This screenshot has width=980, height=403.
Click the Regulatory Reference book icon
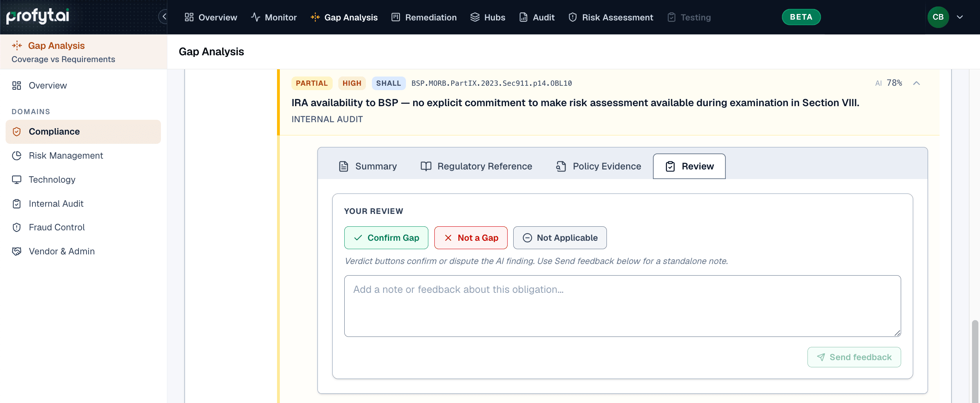[426, 166]
